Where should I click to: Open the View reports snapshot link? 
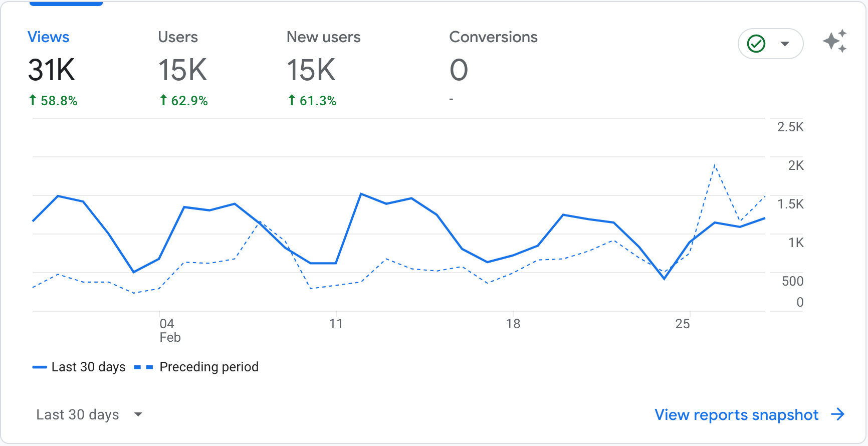(736, 414)
